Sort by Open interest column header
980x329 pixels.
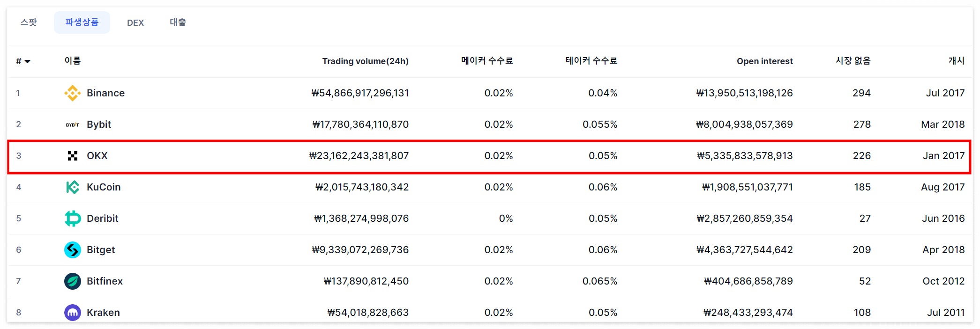(x=765, y=61)
